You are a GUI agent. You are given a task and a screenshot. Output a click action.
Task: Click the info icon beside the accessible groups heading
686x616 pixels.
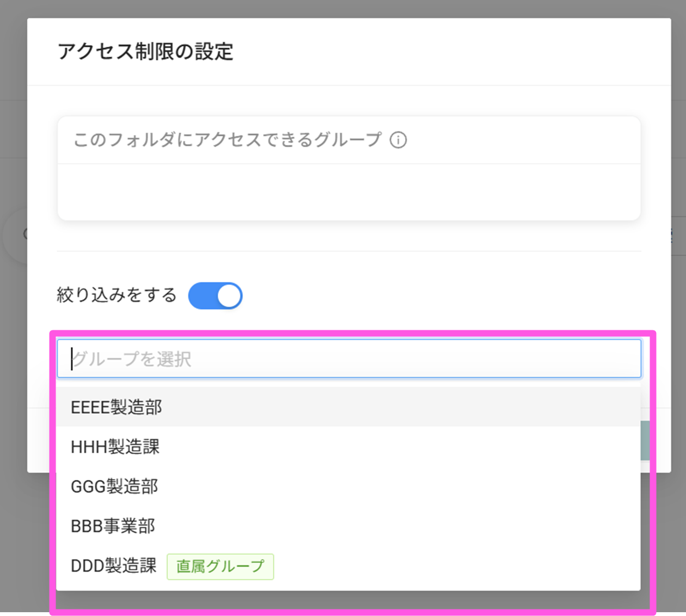[398, 140]
